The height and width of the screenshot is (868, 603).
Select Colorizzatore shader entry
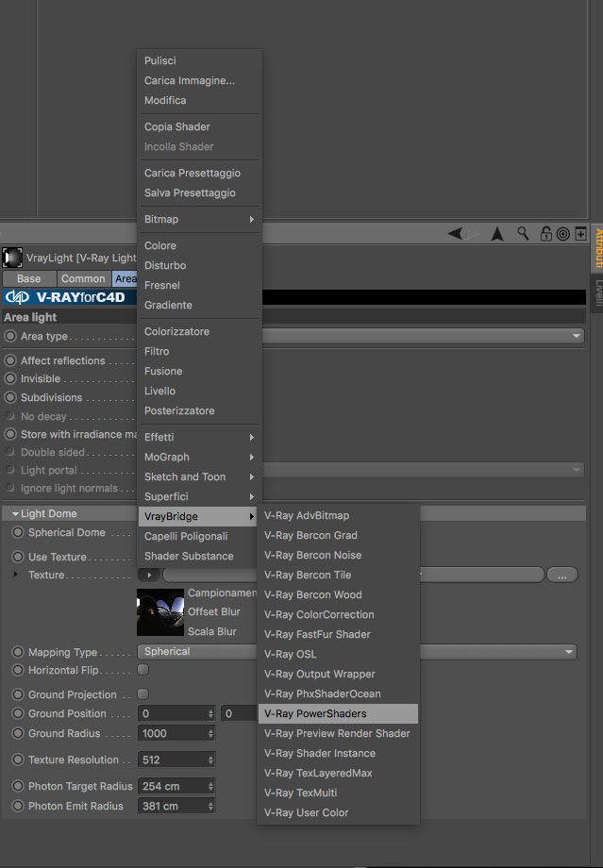click(199, 331)
